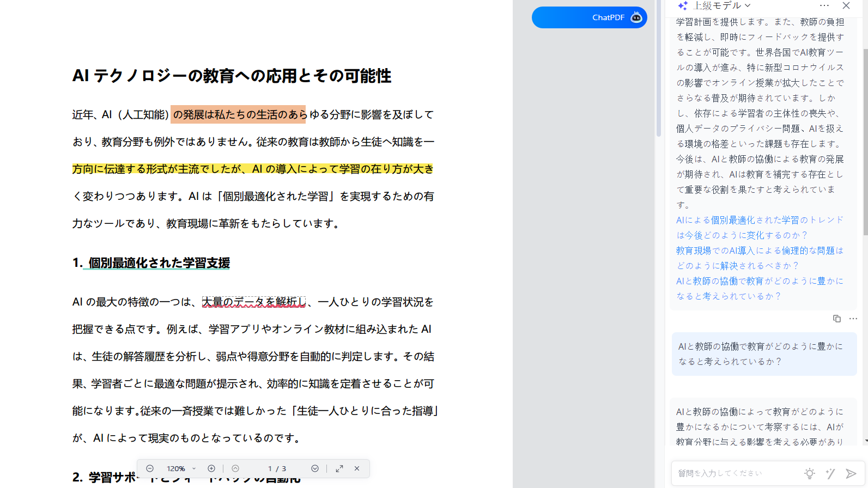This screenshot has width=868, height=488.
Task: Click the lightbulb suggestions icon
Action: point(810,473)
